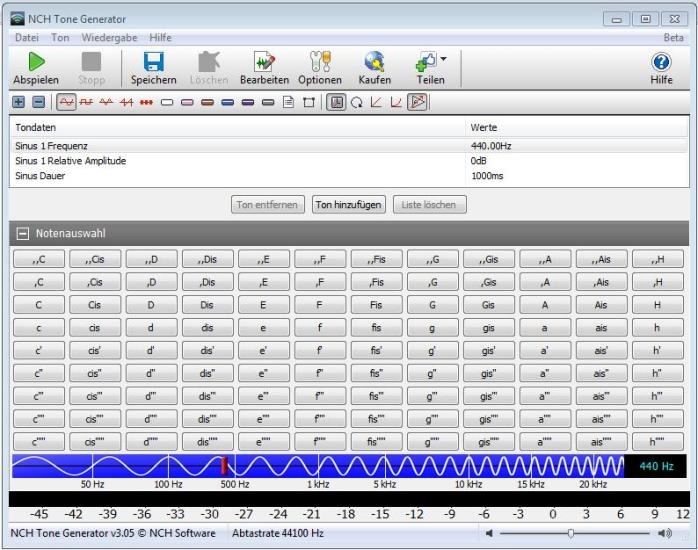Image resolution: width=698 pixels, height=550 pixels.
Task: Open Bearbeiten edit tool in toolbar
Action: 264,67
